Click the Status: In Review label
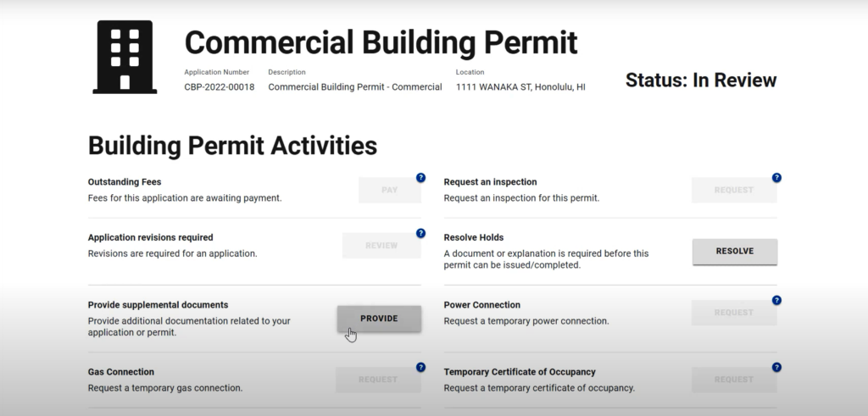The image size is (868, 416). (x=701, y=80)
